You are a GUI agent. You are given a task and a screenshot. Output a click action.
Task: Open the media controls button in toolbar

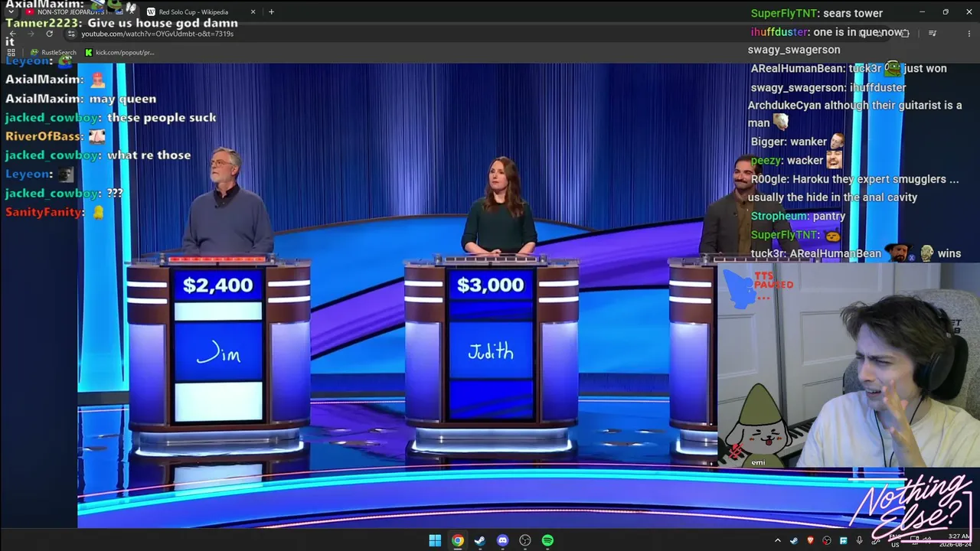click(x=932, y=34)
